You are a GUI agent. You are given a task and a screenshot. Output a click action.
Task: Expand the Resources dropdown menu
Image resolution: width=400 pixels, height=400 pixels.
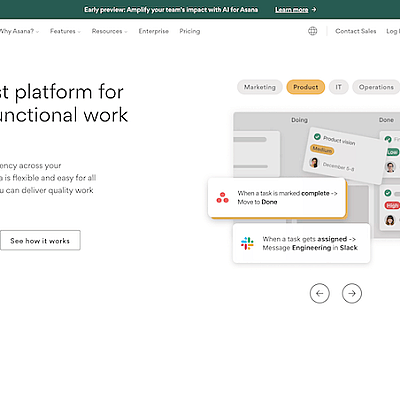click(110, 31)
